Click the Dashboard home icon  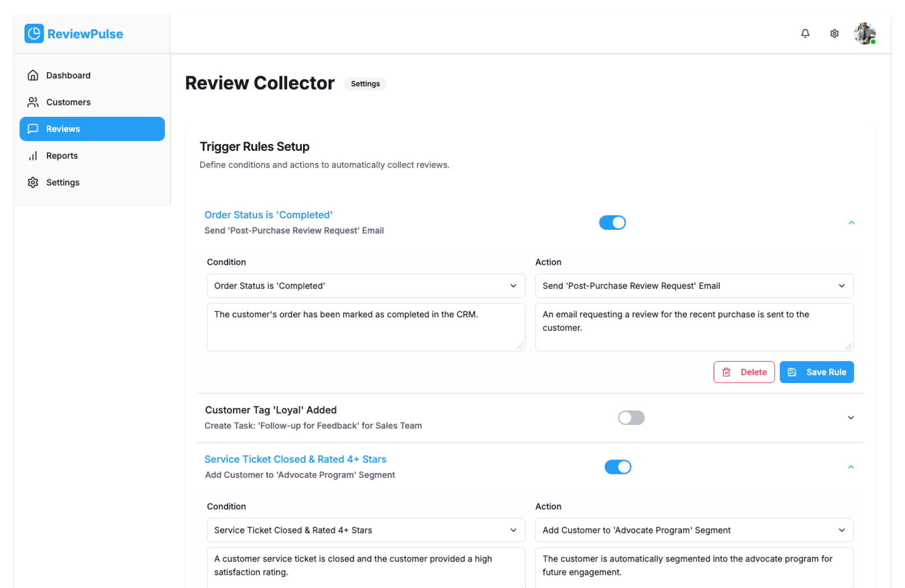[x=33, y=75]
